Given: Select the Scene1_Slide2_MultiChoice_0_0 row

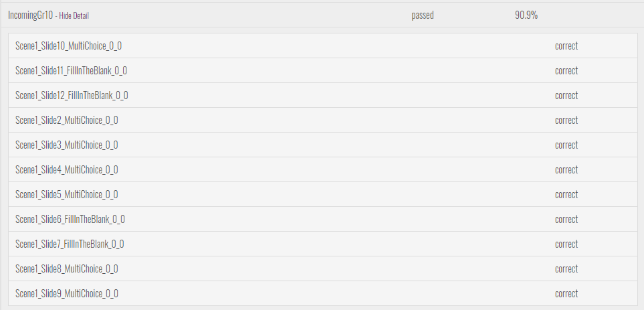Looking at the screenshot, I should [323, 120].
